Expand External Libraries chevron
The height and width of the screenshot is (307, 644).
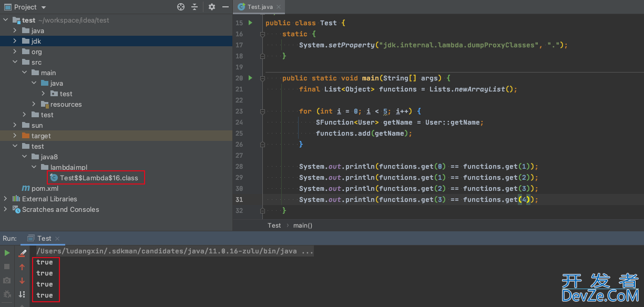[x=6, y=199]
